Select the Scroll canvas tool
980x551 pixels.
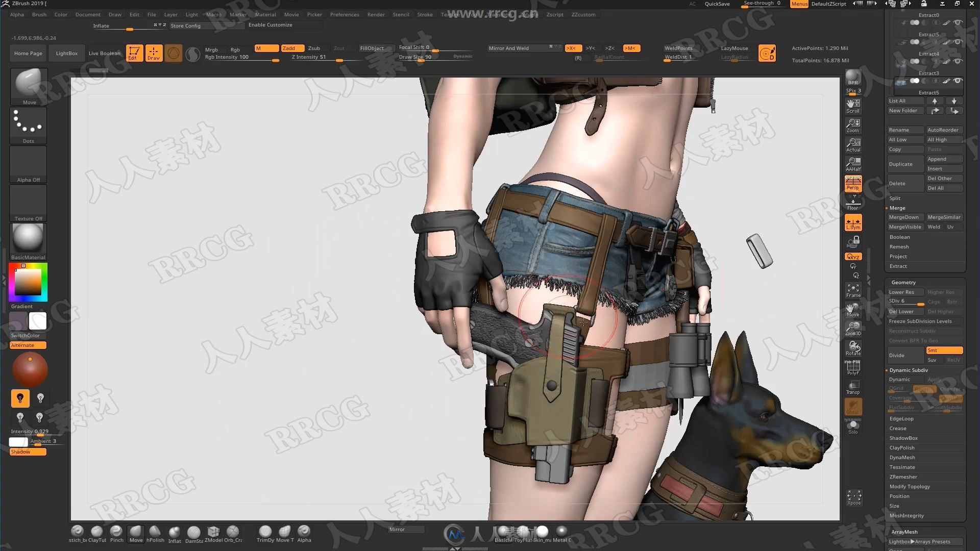(853, 106)
